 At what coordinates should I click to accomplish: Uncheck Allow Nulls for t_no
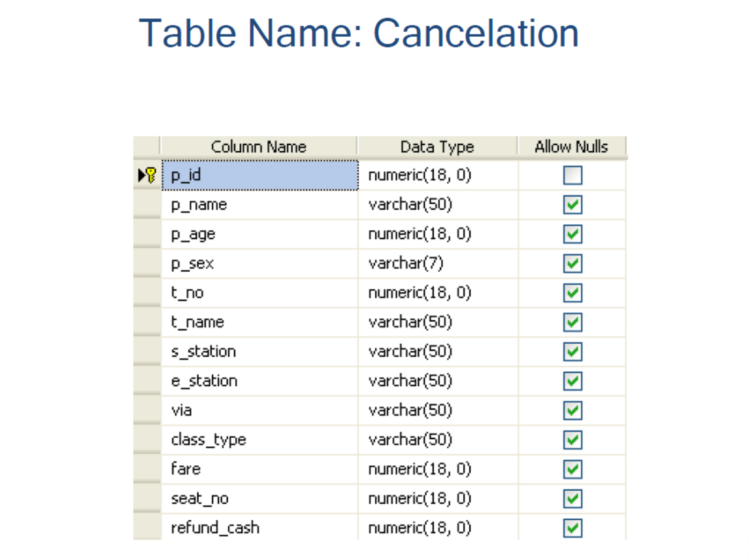click(x=572, y=293)
